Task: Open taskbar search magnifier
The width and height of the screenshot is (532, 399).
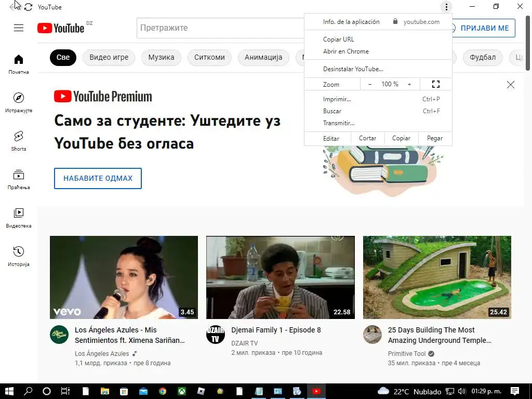Action: tap(28, 391)
